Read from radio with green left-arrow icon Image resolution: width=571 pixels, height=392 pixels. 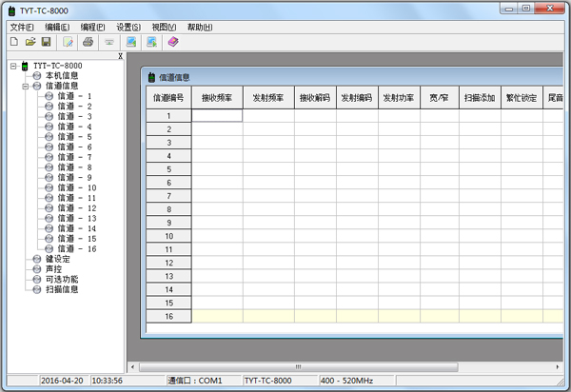[130, 42]
